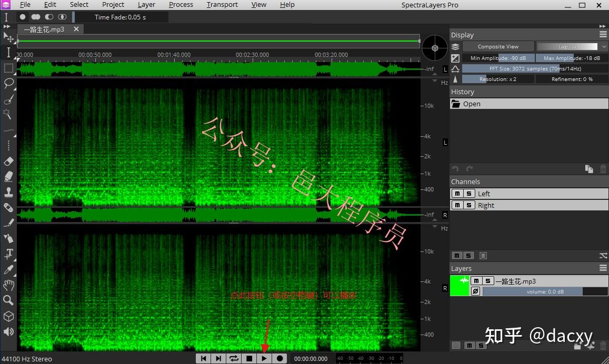Viewport: 609px width, 364px height.
Task: Close the 一路生花.mp3 tab
Action: click(76, 29)
